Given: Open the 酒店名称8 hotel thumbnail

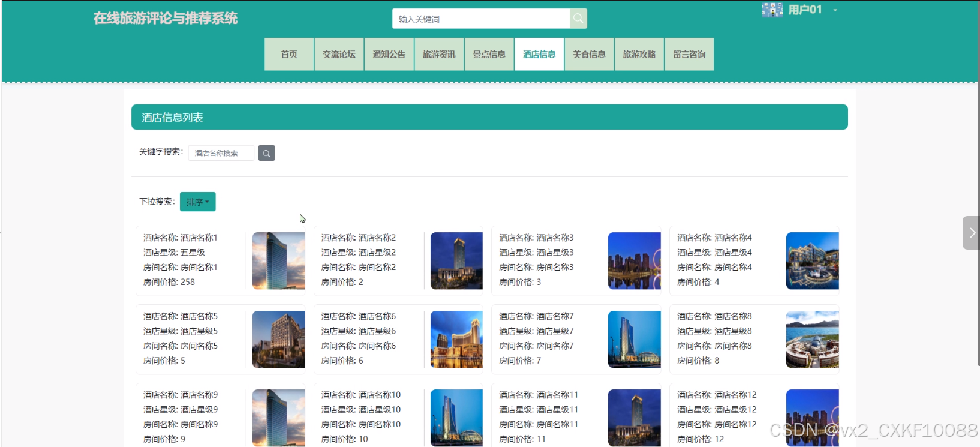Looking at the screenshot, I should tap(813, 340).
